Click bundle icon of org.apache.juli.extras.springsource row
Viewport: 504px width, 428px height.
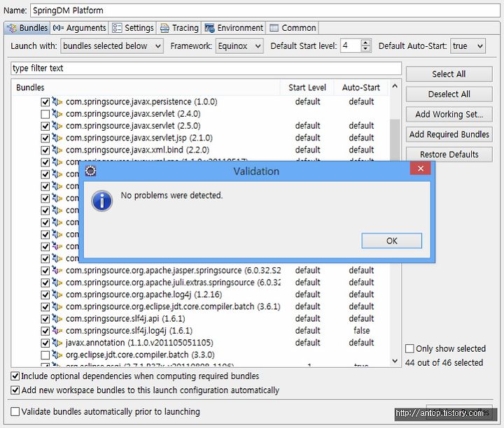coord(57,283)
